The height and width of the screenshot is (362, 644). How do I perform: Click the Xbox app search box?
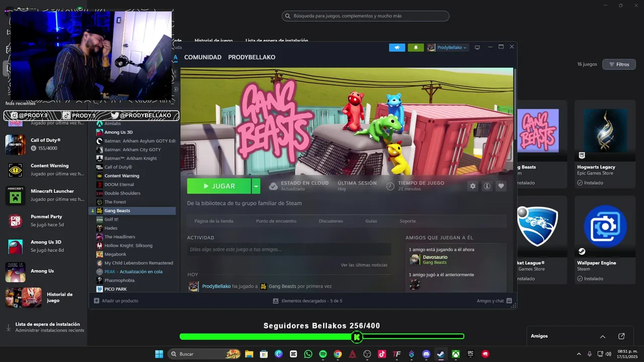[365, 16]
